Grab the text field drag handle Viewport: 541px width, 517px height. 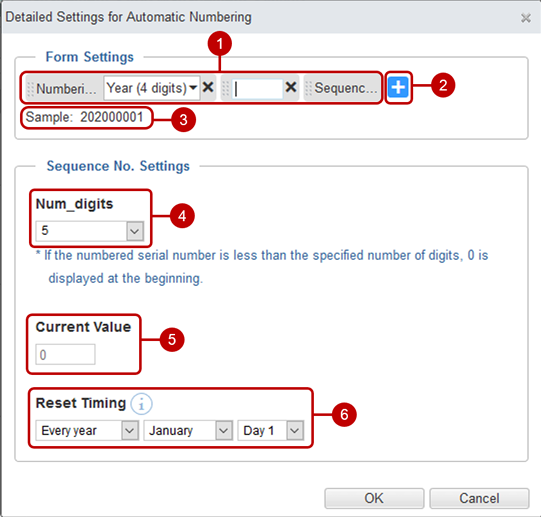(225, 89)
